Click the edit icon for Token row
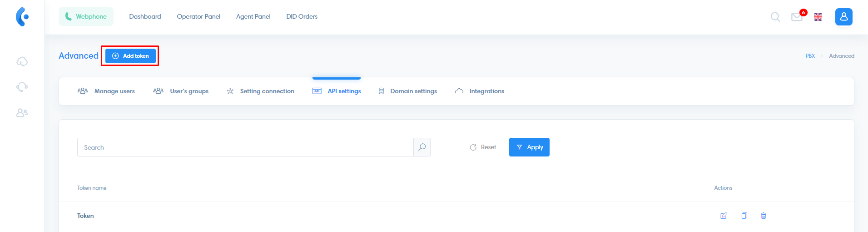868x232 pixels. pyautogui.click(x=724, y=216)
